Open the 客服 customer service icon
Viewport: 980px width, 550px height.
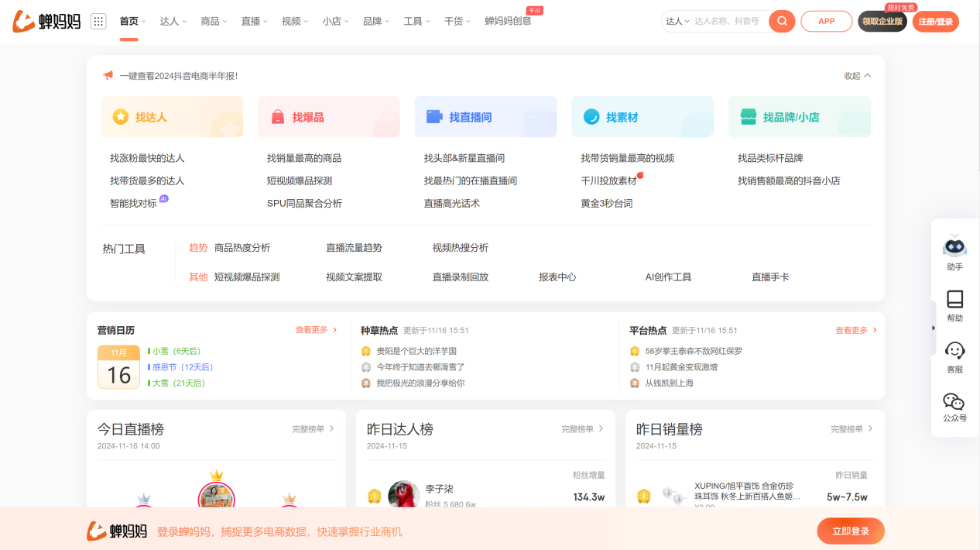(954, 350)
